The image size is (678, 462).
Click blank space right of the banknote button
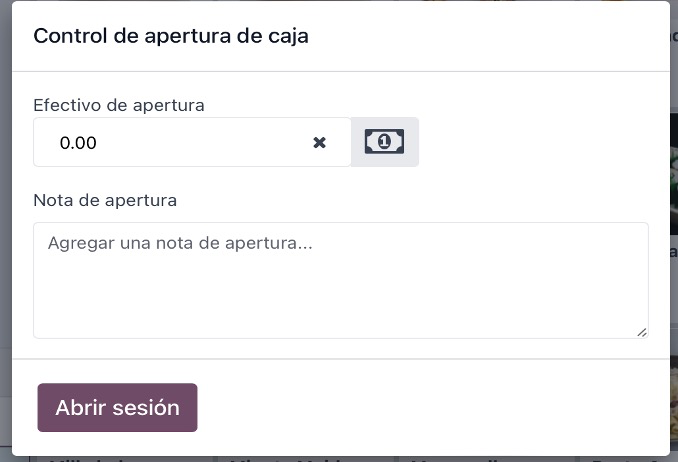tap(534, 142)
